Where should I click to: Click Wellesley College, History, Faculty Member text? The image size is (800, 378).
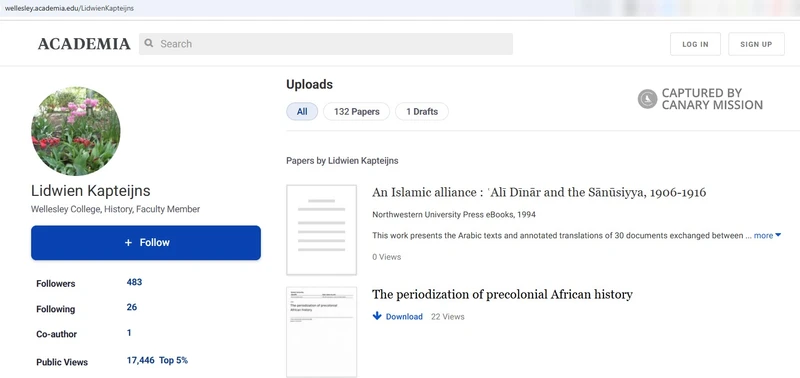115,209
